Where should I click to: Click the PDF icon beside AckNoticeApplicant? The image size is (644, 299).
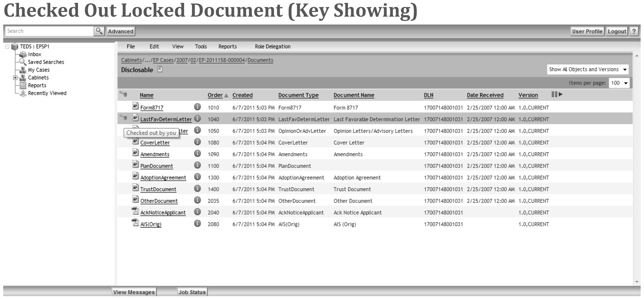[x=135, y=211]
